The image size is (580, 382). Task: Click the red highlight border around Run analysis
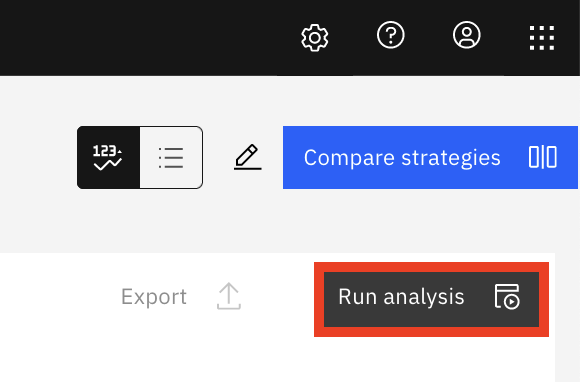[431, 267]
